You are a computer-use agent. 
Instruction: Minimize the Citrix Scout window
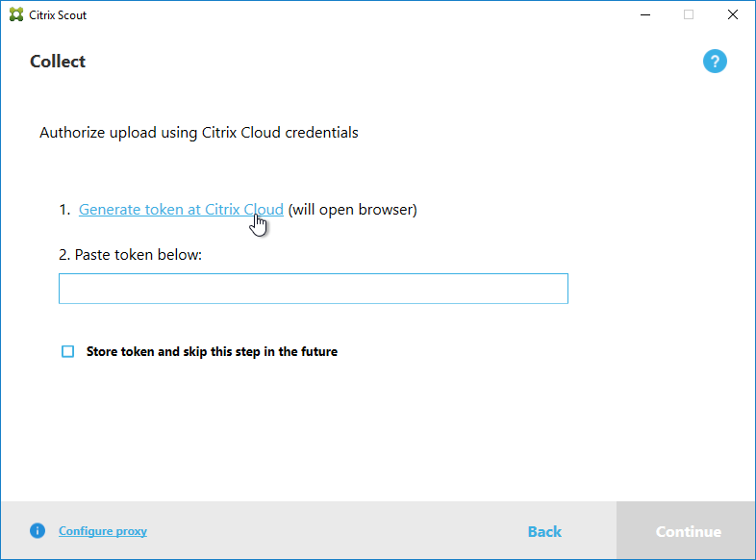click(645, 15)
